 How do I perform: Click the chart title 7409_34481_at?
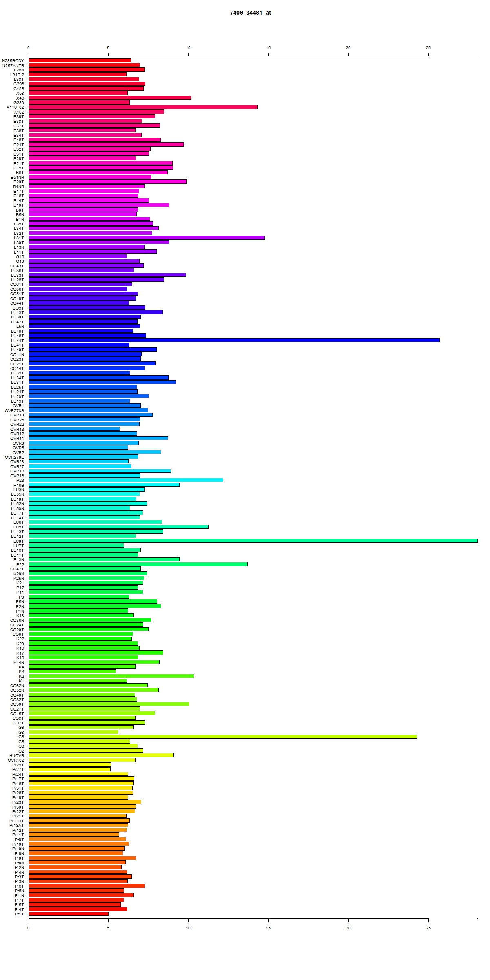250,13
